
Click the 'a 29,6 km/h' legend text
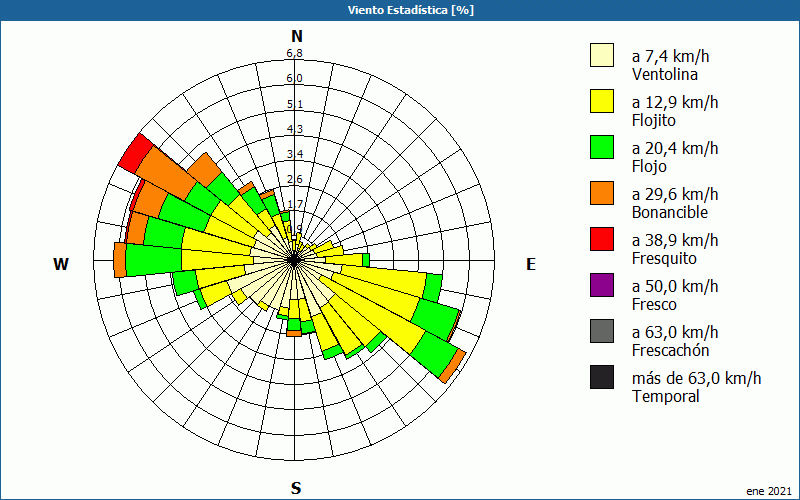click(x=675, y=194)
